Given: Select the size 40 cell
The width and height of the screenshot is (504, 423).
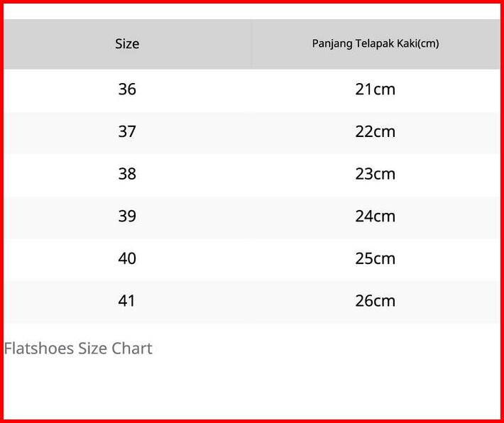Looking at the screenshot, I should pos(127,258).
